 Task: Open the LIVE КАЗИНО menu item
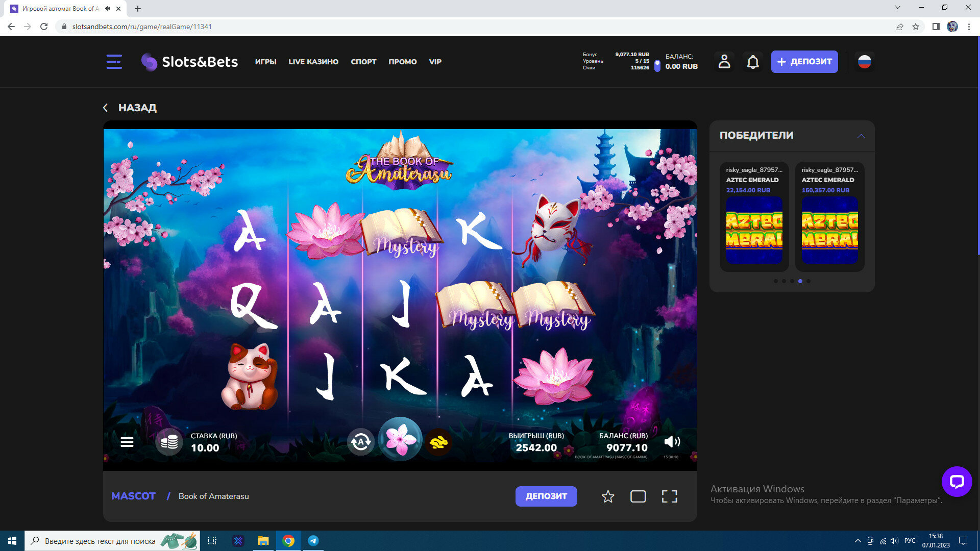pos(313,62)
